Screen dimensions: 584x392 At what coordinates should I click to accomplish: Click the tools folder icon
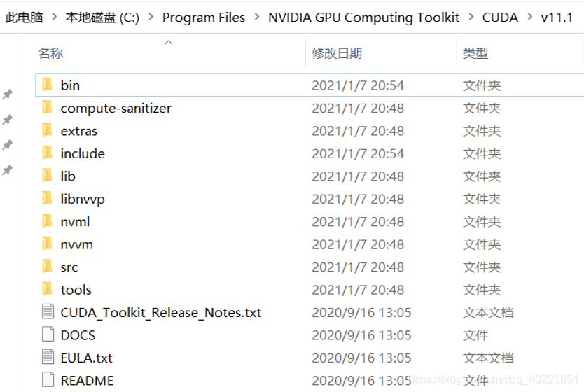47,290
